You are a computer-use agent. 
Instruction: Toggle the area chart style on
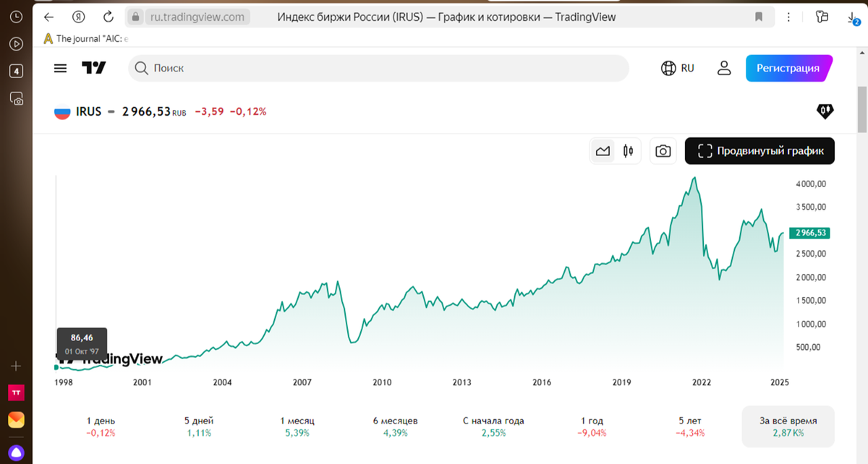pos(602,150)
